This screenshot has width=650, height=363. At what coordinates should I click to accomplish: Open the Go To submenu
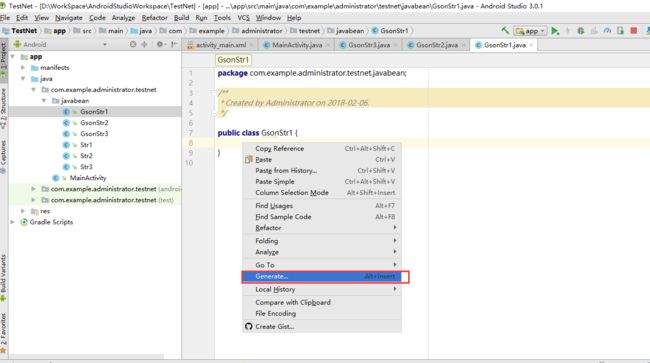[322, 265]
